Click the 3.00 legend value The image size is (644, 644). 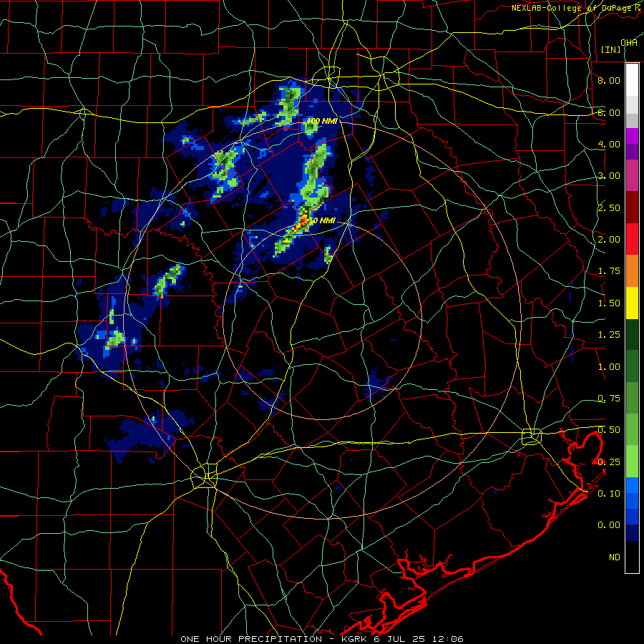pyautogui.click(x=609, y=176)
